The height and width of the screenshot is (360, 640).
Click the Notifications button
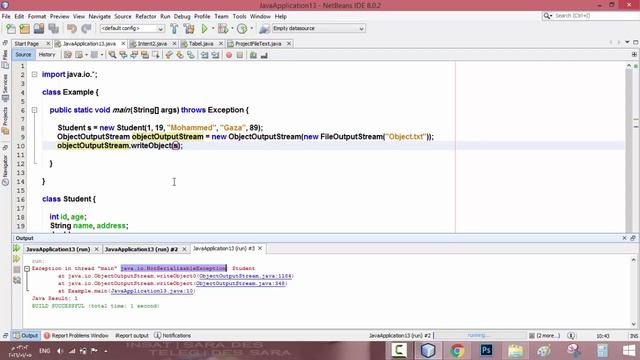click(x=173, y=336)
